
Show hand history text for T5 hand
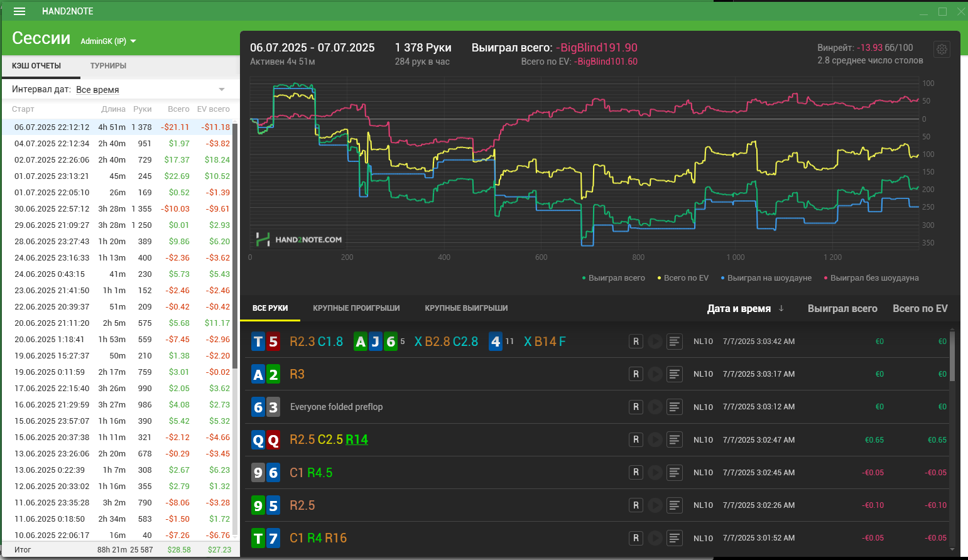[x=675, y=342]
